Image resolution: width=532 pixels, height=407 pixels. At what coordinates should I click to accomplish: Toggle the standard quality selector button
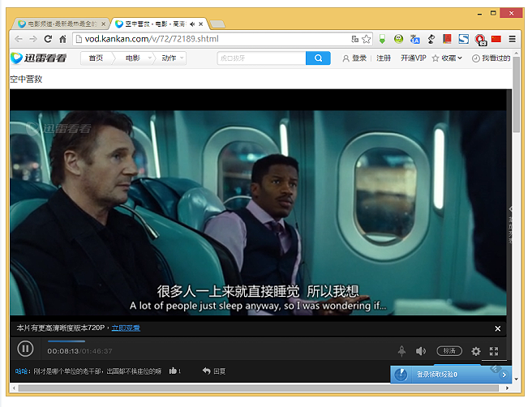point(449,351)
